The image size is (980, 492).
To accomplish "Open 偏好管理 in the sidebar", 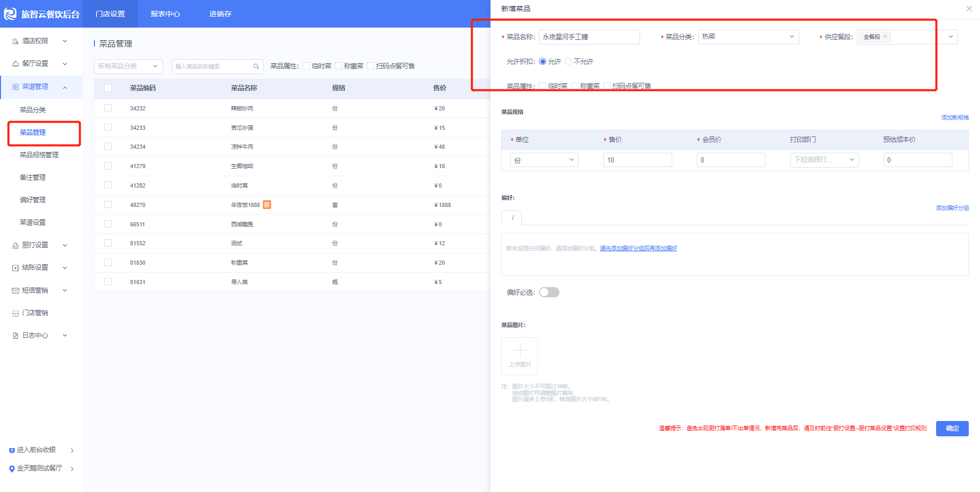I will click(33, 200).
